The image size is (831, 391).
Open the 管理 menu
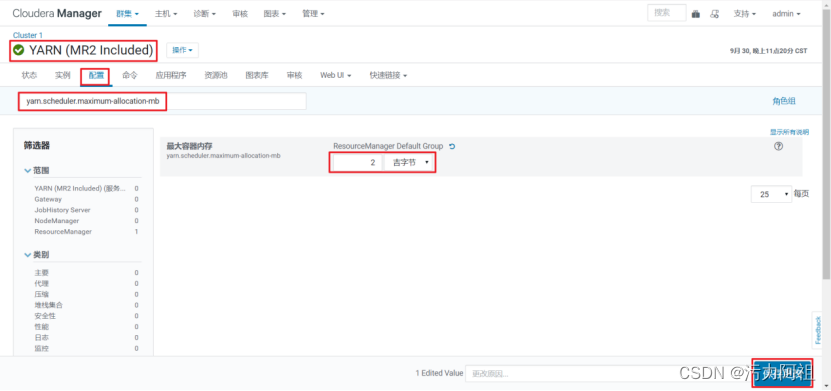pyautogui.click(x=313, y=14)
